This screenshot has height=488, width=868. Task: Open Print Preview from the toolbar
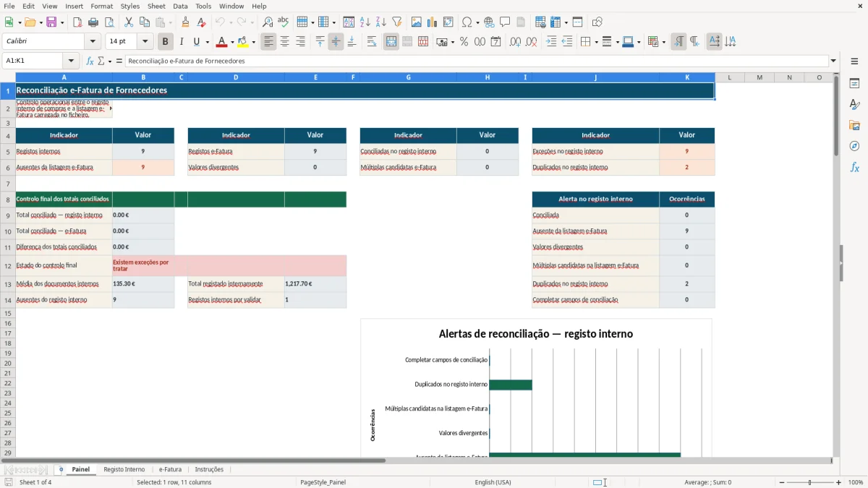pos(109,22)
